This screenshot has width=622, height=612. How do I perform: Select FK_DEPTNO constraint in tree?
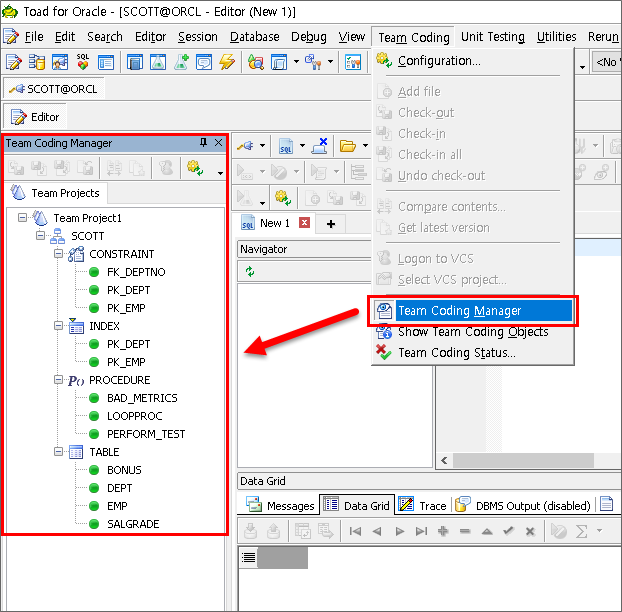pos(136,272)
